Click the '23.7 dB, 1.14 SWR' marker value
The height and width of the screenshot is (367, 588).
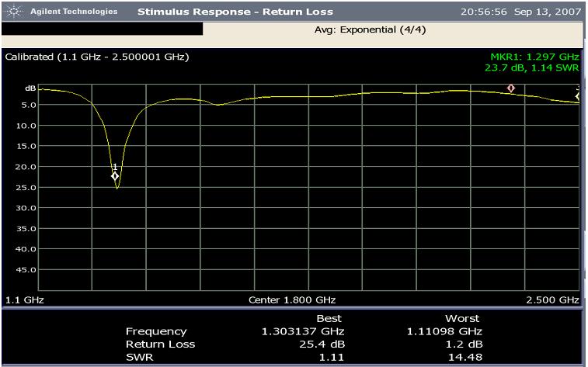click(x=532, y=68)
